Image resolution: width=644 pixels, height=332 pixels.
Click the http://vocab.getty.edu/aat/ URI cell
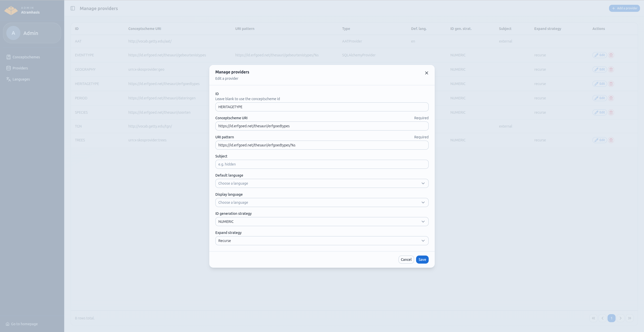coord(150,41)
